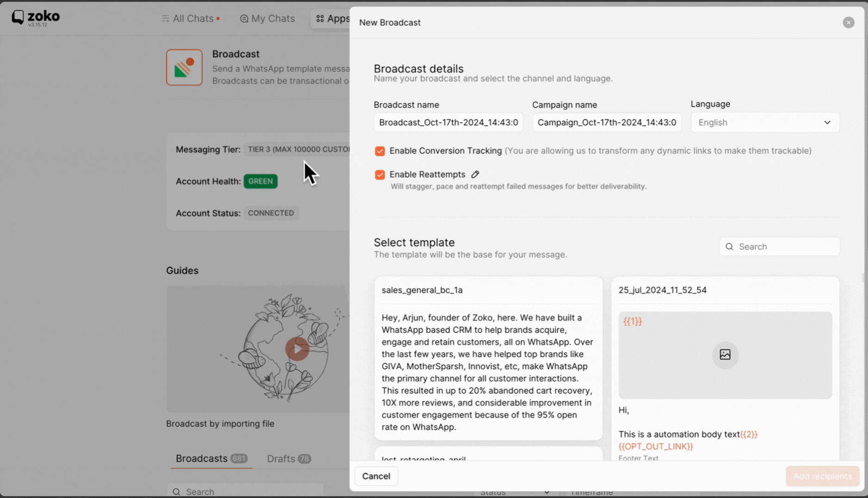Click the lost_retargeting_april template card

point(488,454)
